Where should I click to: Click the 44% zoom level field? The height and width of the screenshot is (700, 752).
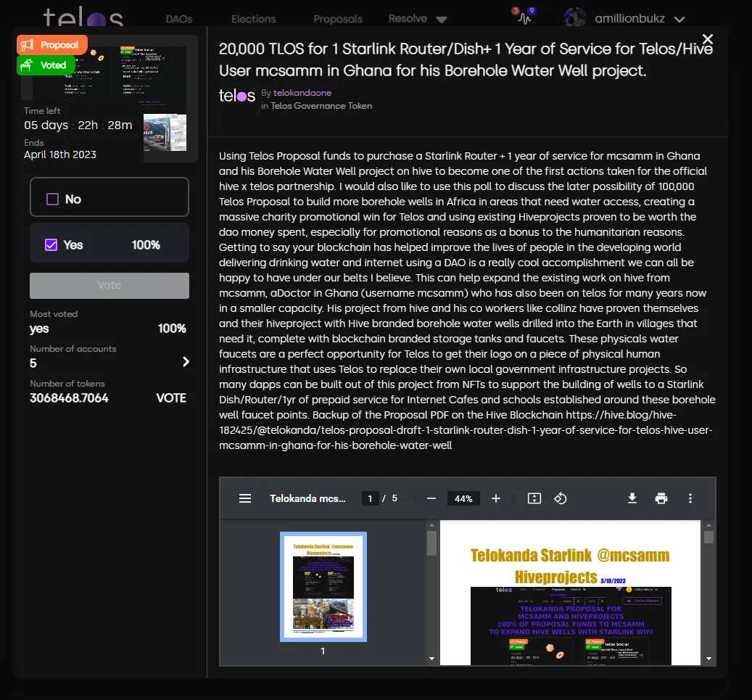pos(463,498)
